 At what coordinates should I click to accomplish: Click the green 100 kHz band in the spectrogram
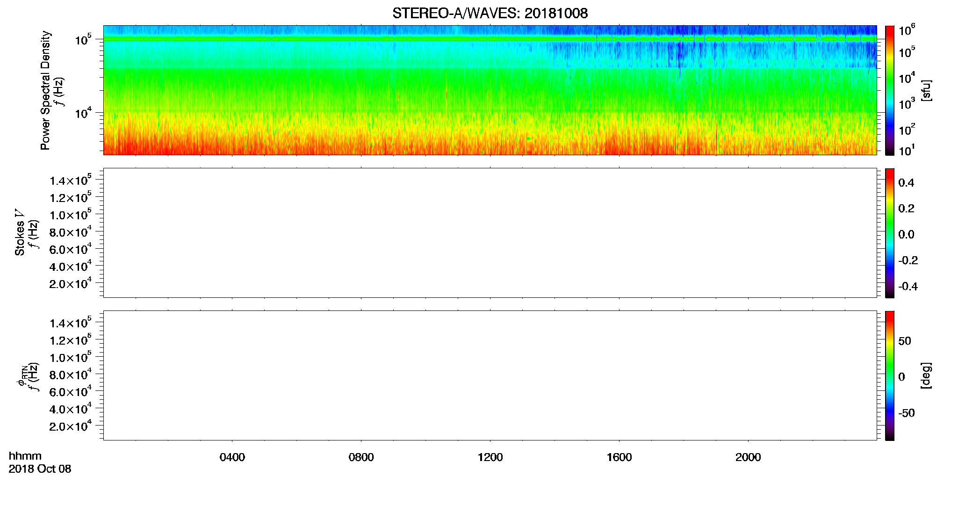(490, 39)
